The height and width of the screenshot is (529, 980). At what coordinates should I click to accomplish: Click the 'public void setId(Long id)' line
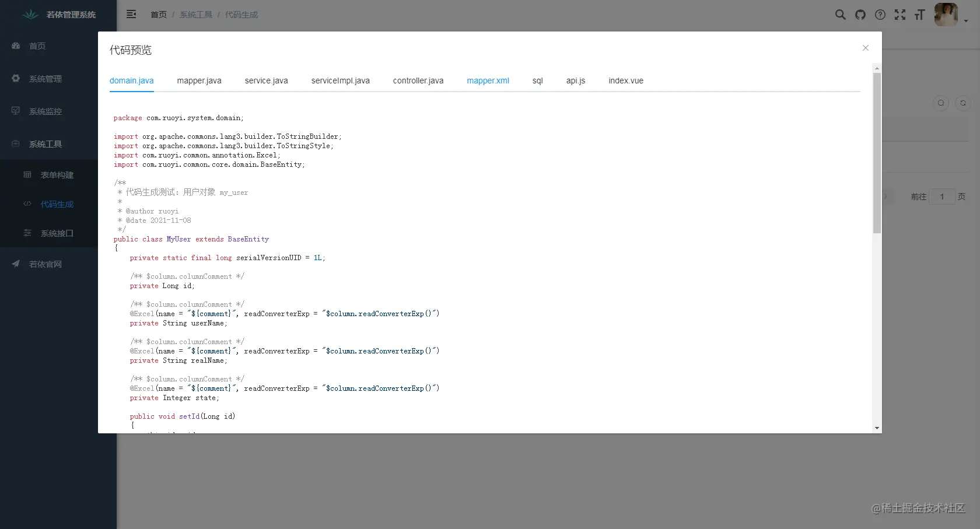pyautogui.click(x=183, y=416)
